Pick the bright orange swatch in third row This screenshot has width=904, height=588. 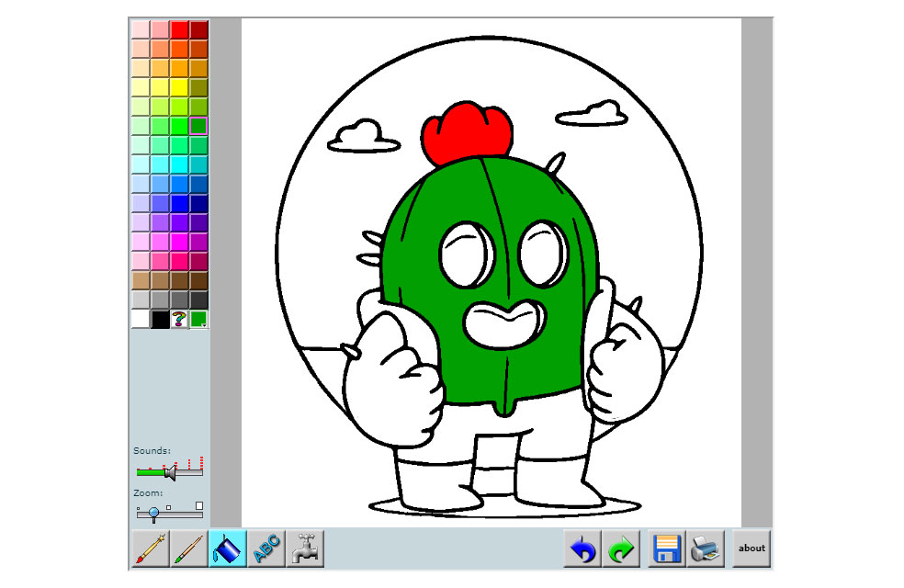pyautogui.click(x=179, y=68)
